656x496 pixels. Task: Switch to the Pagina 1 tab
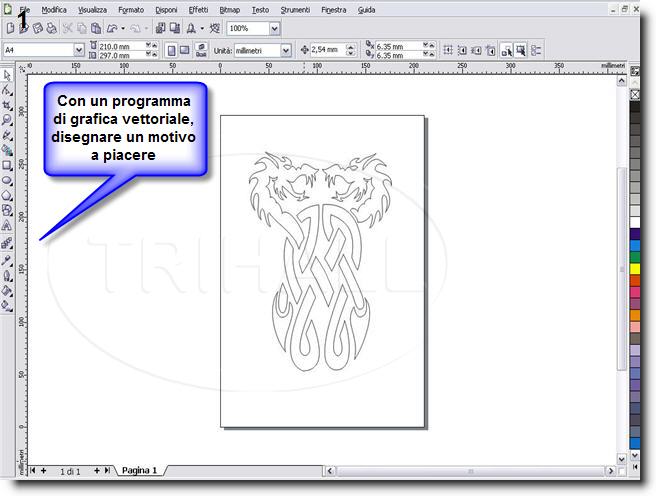click(139, 470)
